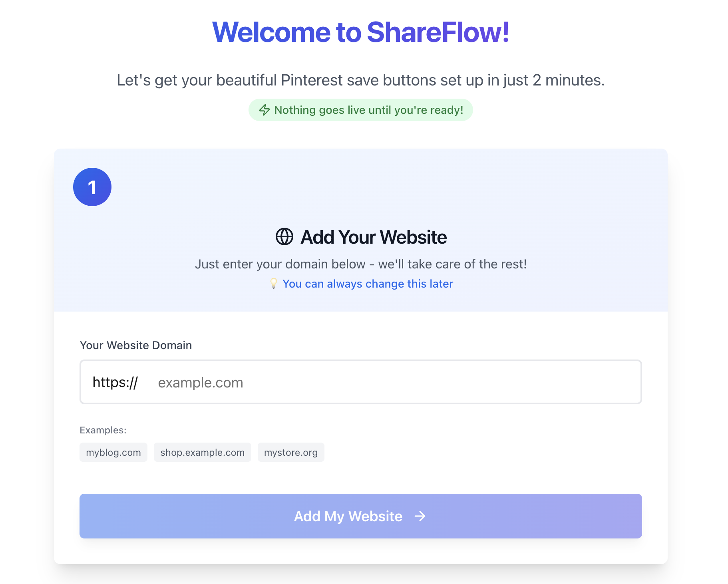Click the Pinterest setup subtitle text
728x584 pixels.
[x=360, y=79]
